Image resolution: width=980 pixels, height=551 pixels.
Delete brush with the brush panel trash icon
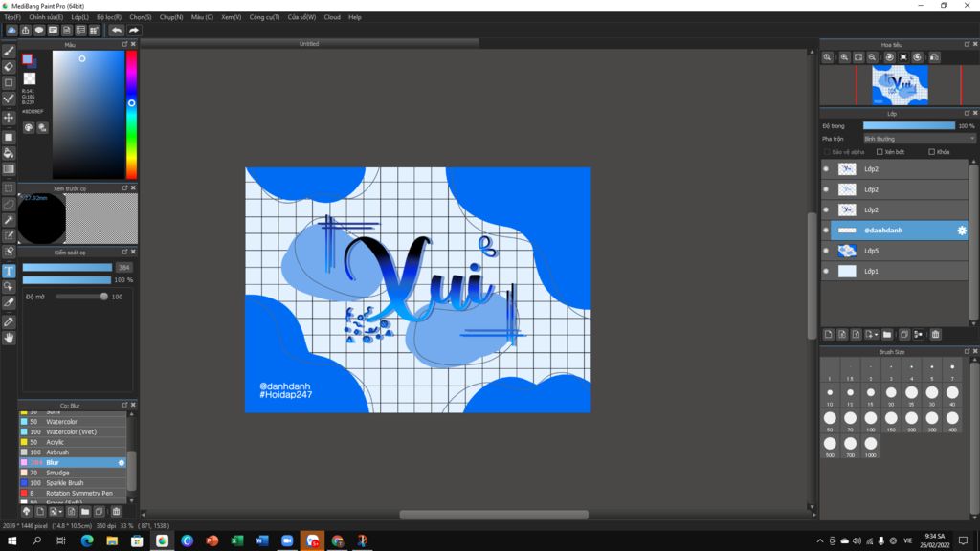click(116, 511)
